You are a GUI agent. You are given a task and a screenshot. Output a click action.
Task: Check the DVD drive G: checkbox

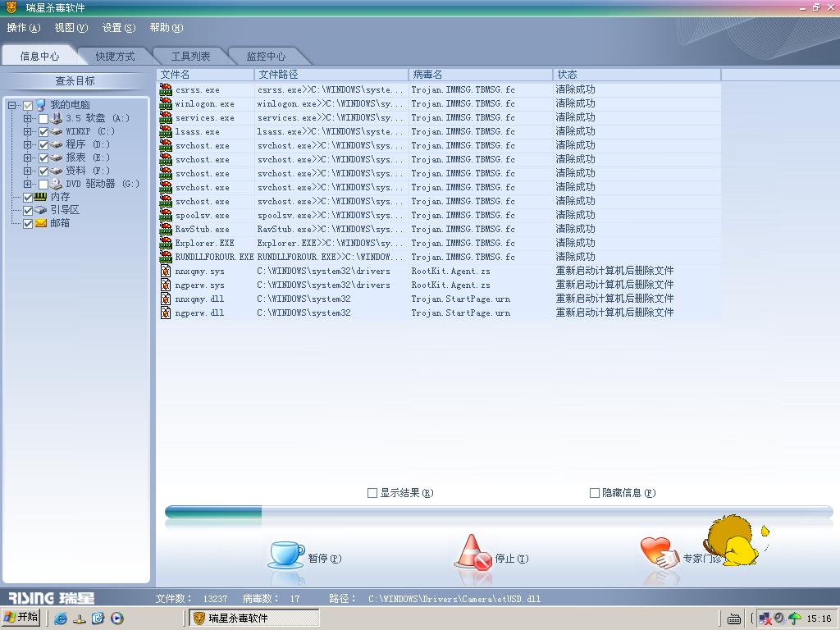click(43, 185)
